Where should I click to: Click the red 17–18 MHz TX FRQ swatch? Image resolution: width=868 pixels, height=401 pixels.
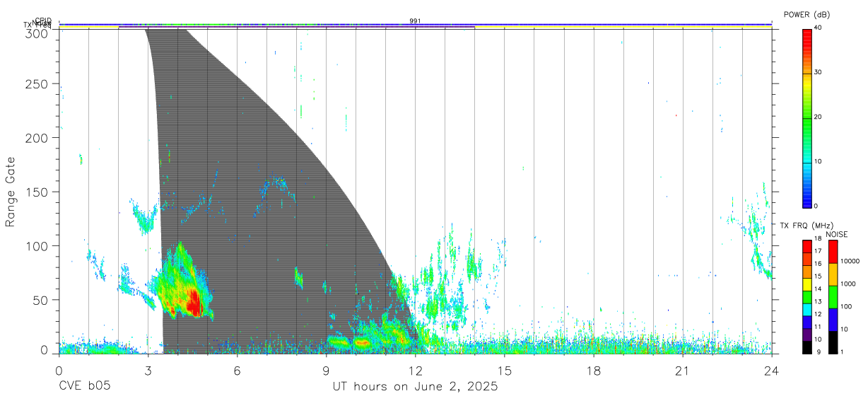[807, 246]
